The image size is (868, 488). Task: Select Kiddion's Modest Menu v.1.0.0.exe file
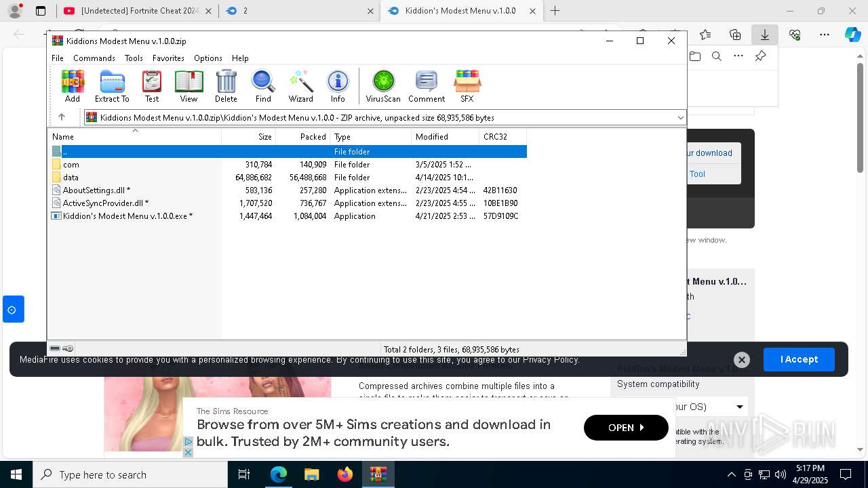(288, 216)
